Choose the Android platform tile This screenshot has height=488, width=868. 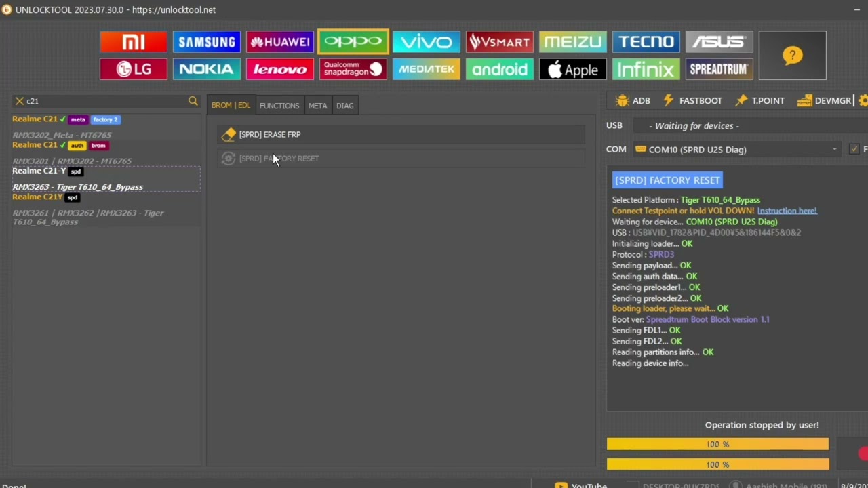tap(500, 69)
